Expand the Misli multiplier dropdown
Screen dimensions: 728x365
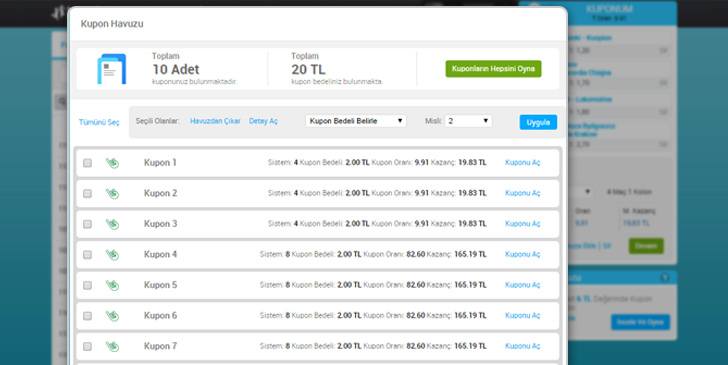point(468,121)
